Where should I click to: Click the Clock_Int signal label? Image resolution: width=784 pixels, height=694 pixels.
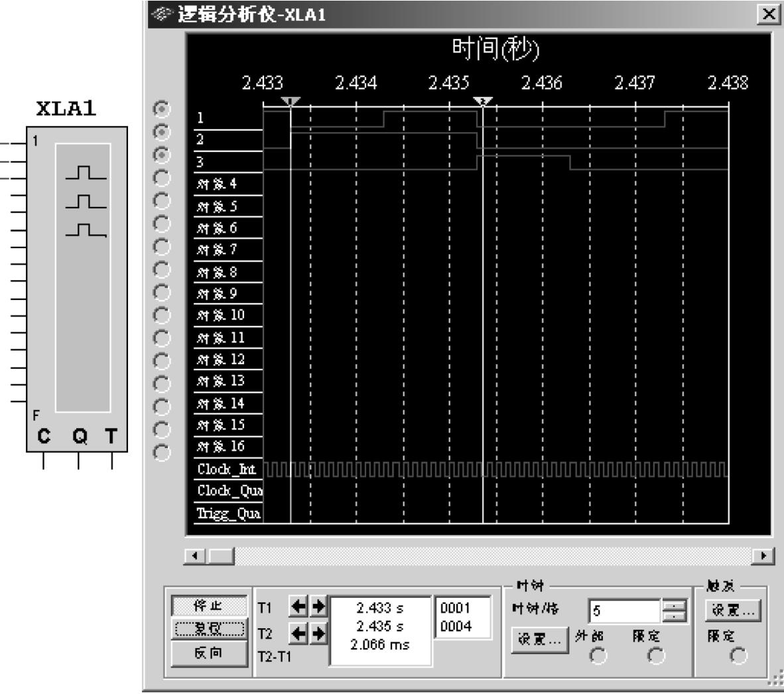click(x=226, y=469)
